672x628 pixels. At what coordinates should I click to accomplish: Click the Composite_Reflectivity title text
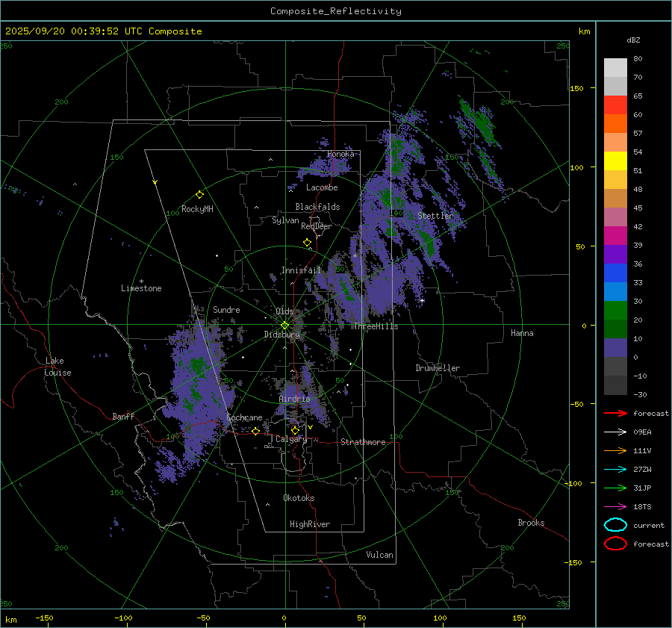click(x=335, y=11)
